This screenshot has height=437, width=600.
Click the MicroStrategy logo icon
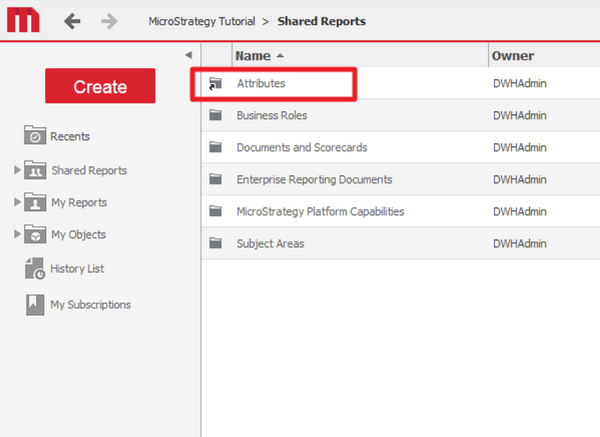click(23, 20)
